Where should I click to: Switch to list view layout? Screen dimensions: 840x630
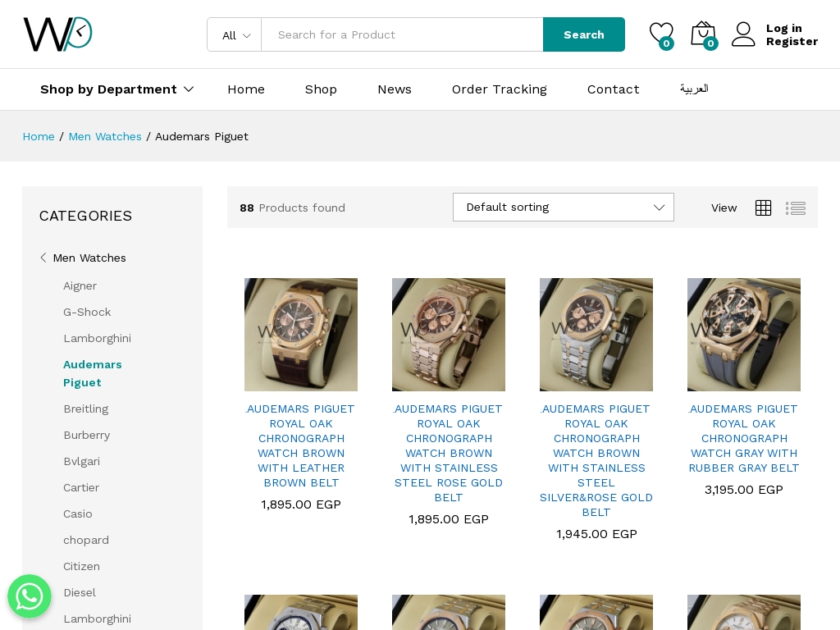[x=796, y=208]
